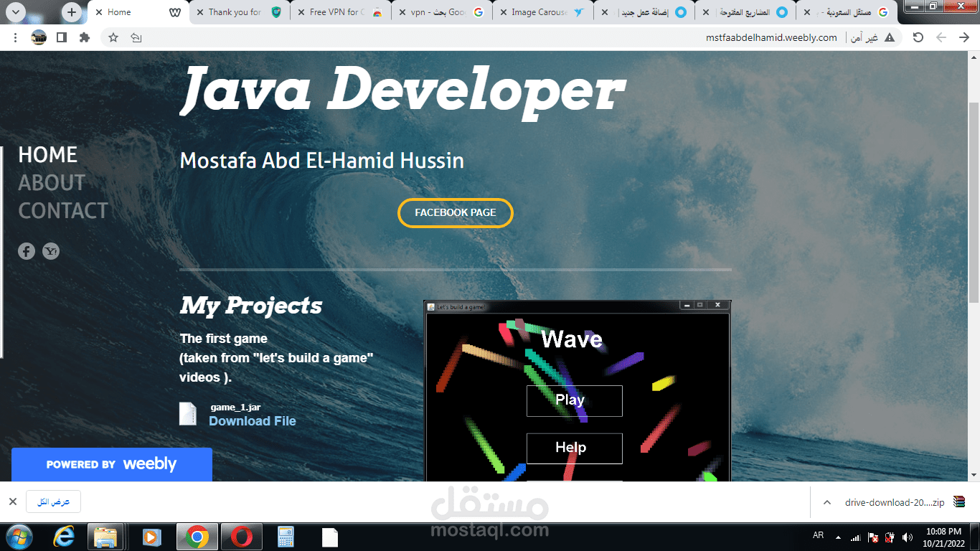Go forward using the right arrow

click(x=964, y=37)
